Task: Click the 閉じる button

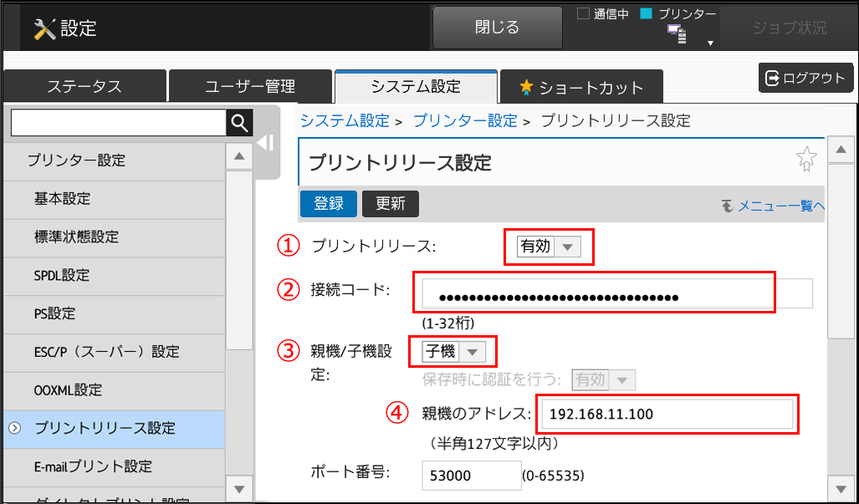Action: click(498, 28)
